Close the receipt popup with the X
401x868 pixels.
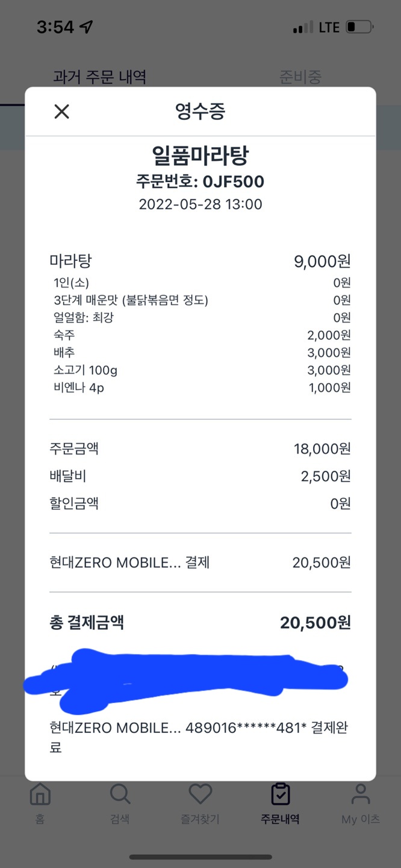tap(62, 112)
